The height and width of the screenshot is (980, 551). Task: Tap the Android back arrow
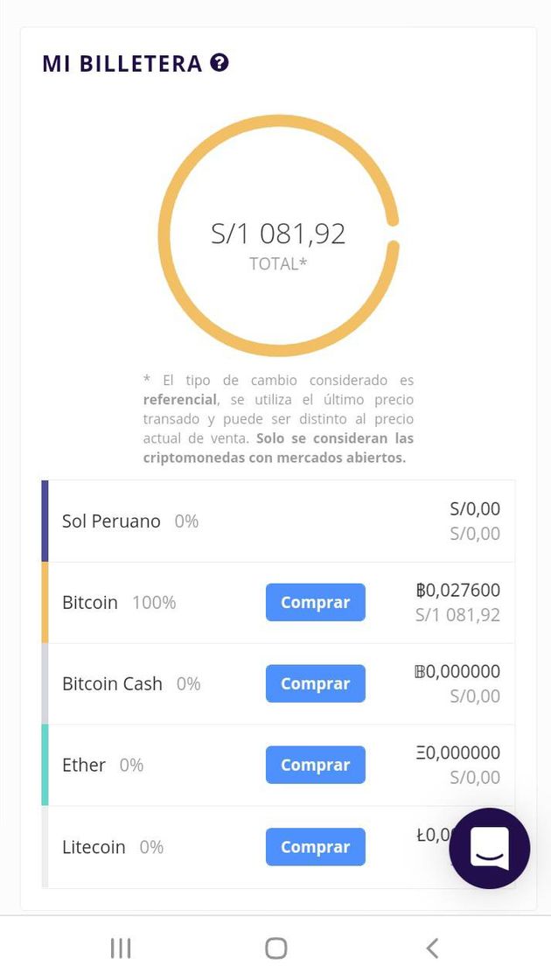click(432, 948)
